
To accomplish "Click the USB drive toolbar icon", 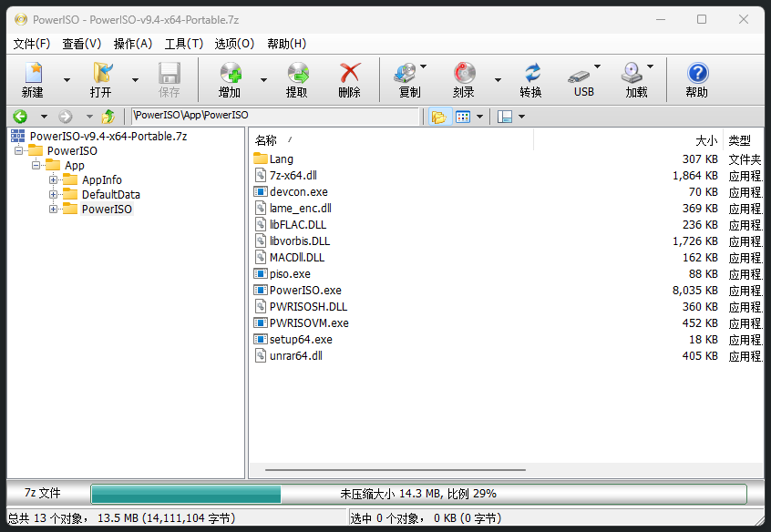I will 579,77.
